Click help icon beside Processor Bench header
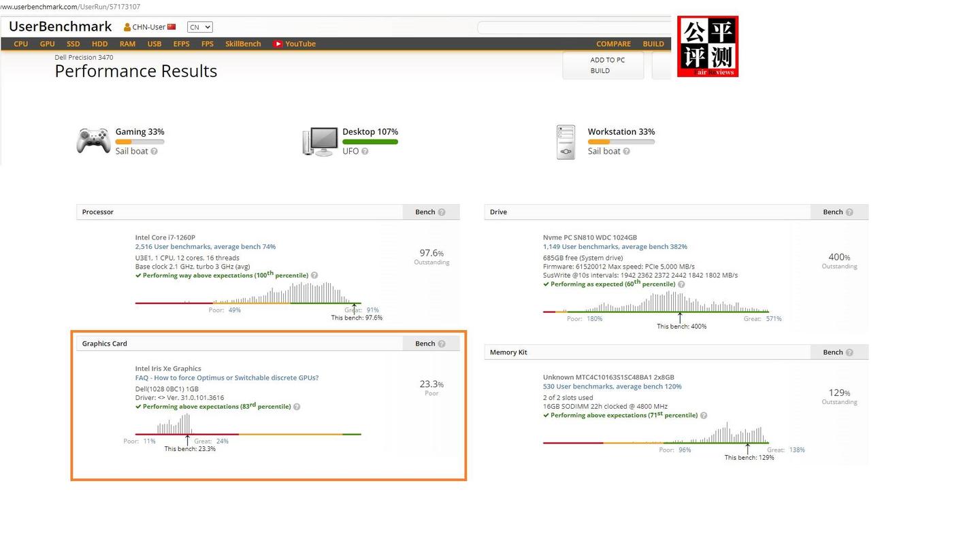 coord(442,212)
